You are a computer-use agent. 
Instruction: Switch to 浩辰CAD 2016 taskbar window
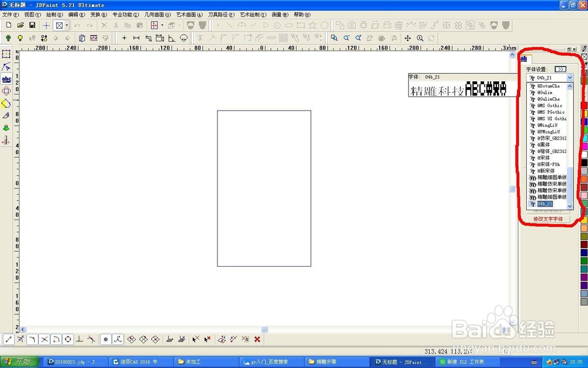[x=141, y=362]
